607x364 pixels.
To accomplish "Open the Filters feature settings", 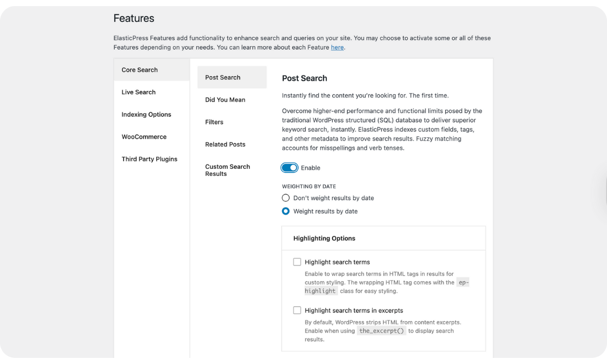I will (214, 122).
